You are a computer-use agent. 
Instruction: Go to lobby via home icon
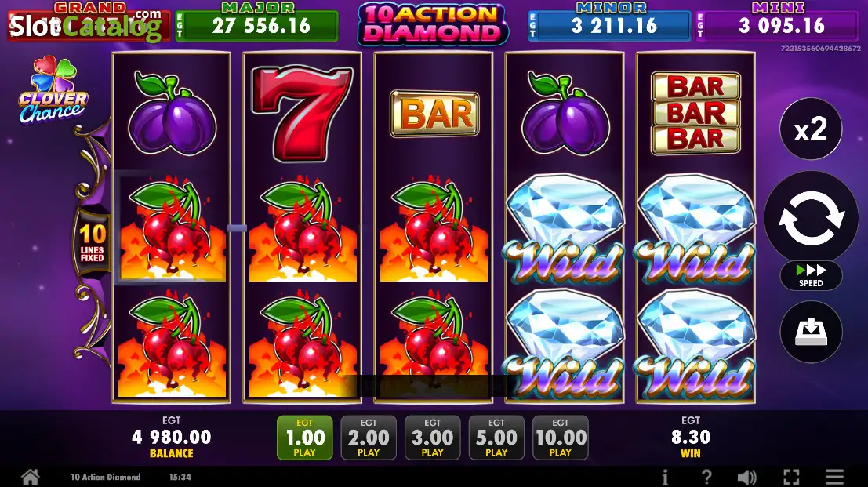point(31,477)
